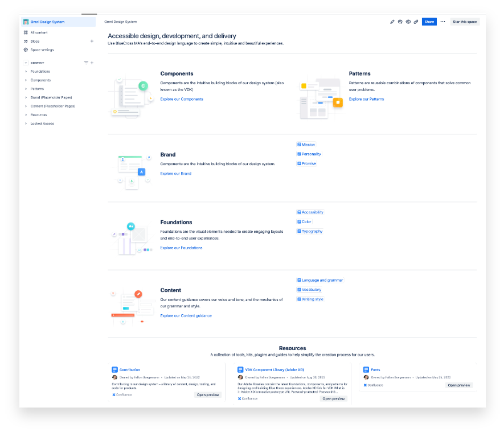This screenshot has height=432, width=504.
Task: Open the comments icon in toolbar
Action: [400, 22]
